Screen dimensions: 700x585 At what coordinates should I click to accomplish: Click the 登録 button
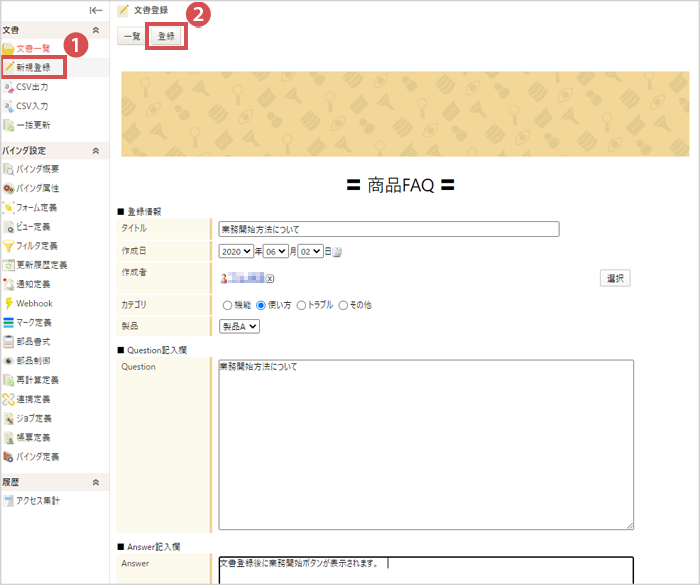pos(167,36)
